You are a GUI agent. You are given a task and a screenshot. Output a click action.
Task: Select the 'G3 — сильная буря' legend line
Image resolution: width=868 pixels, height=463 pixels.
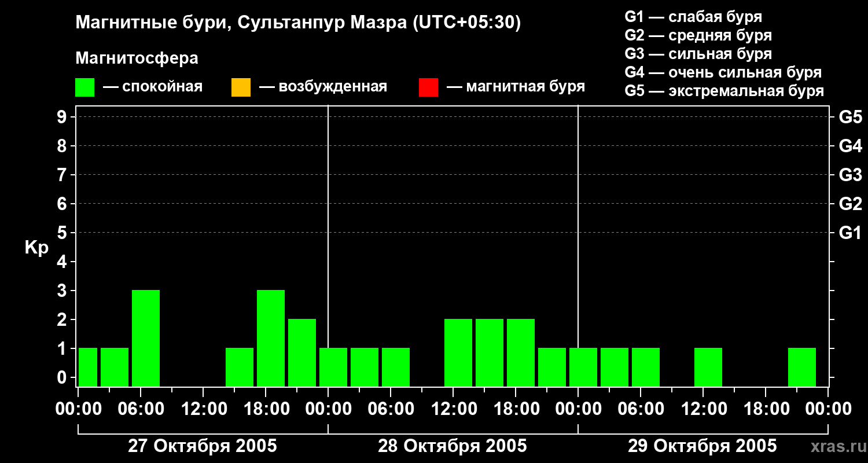click(x=698, y=54)
